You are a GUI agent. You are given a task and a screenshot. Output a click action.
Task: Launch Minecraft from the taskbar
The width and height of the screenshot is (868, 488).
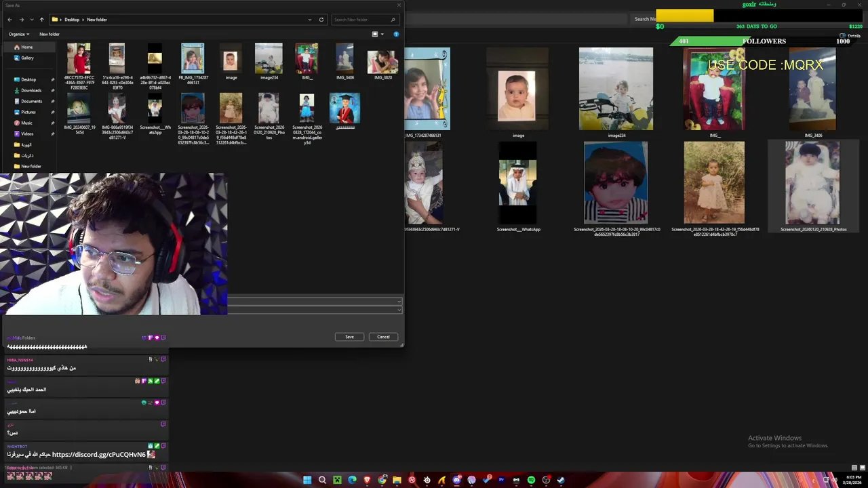click(x=337, y=480)
